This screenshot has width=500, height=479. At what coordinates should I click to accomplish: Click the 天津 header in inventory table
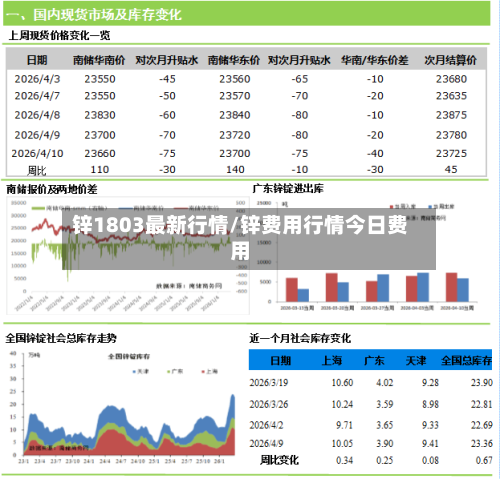click(x=416, y=360)
